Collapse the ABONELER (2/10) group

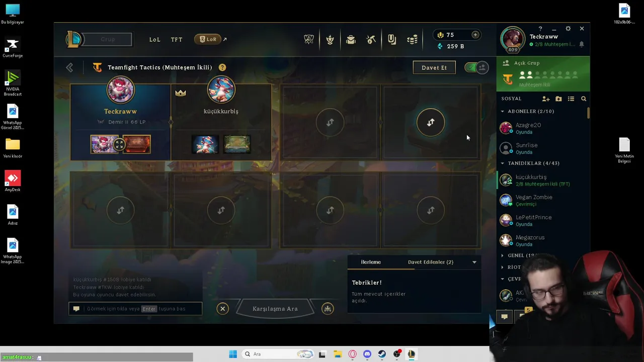coord(502,111)
